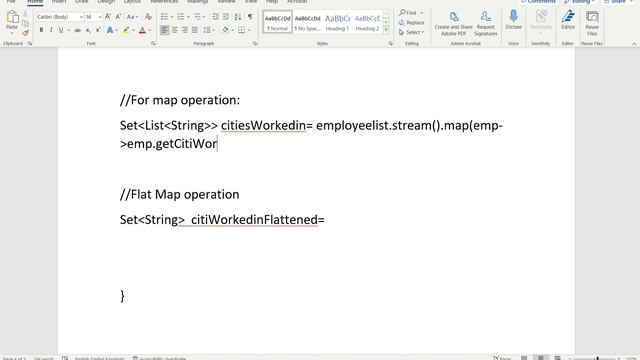Click Clear All Formatting icon
640x360 pixels.
pos(148,17)
